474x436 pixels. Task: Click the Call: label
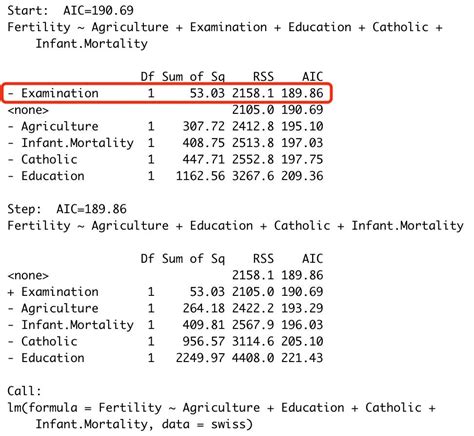point(25,391)
